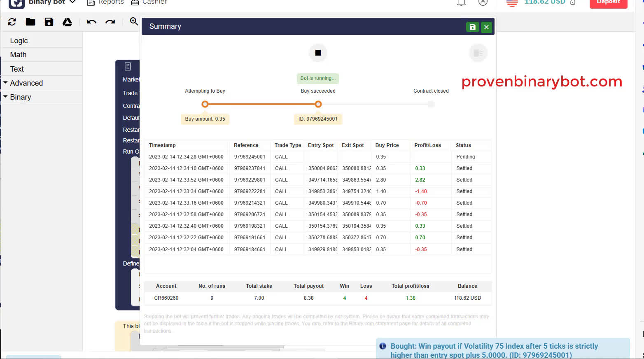
Task: Open the Google Drive integration icon
Action: pyautogui.click(x=67, y=22)
